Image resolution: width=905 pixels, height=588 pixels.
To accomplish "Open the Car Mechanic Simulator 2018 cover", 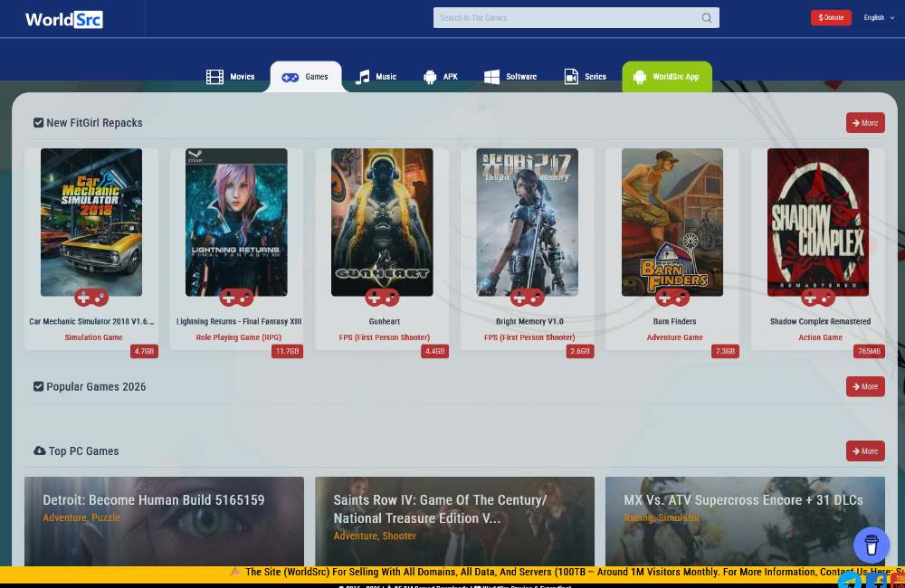I will point(91,223).
